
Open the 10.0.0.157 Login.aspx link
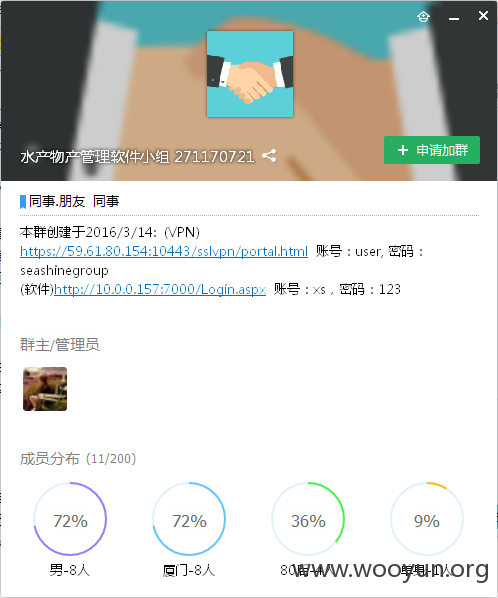point(160,289)
